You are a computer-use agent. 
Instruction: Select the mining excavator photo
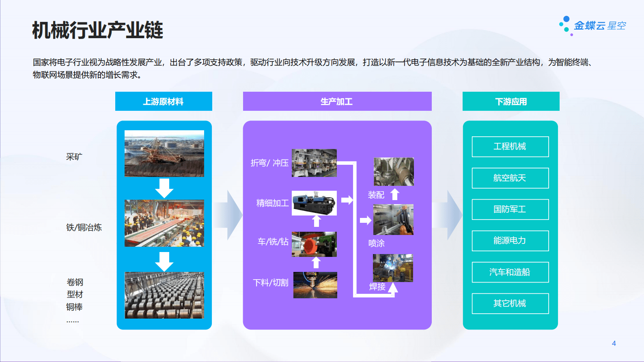pyautogui.click(x=164, y=153)
